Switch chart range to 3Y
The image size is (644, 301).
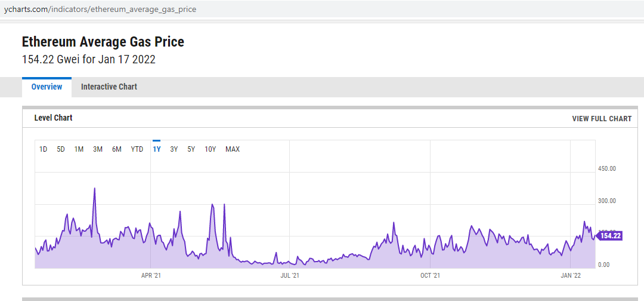[174, 149]
